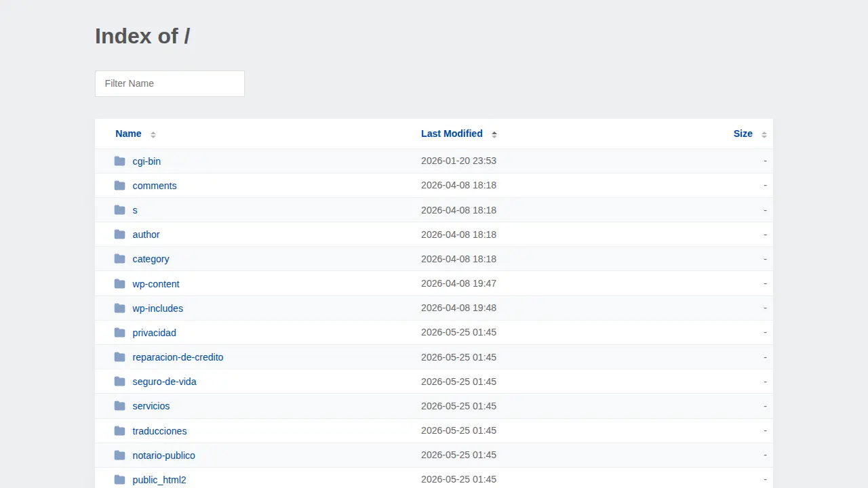Click the folder icon beside wp-content
The image size is (868, 488).
click(120, 283)
